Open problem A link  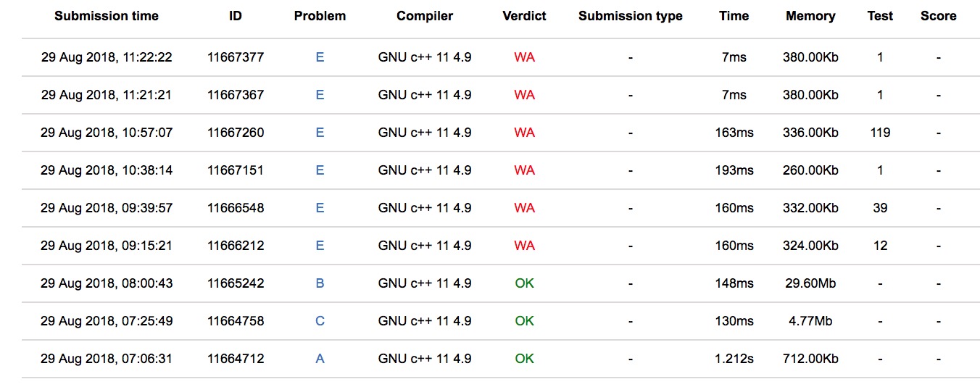tap(320, 359)
